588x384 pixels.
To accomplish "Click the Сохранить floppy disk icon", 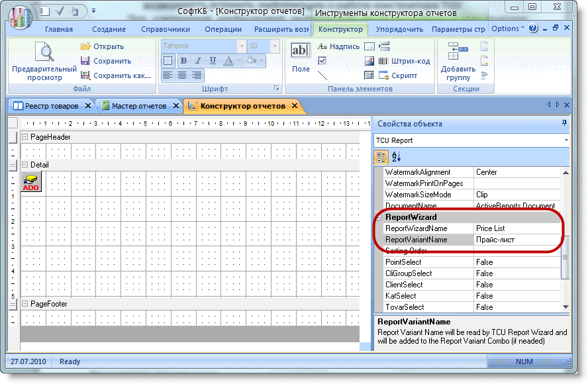I will [x=85, y=61].
